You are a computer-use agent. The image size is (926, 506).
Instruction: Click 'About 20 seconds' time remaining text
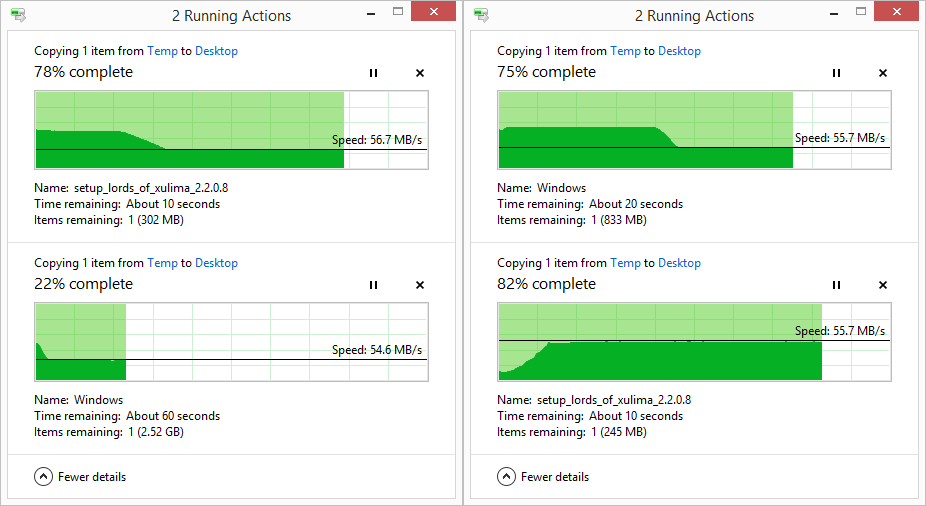coord(636,204)
